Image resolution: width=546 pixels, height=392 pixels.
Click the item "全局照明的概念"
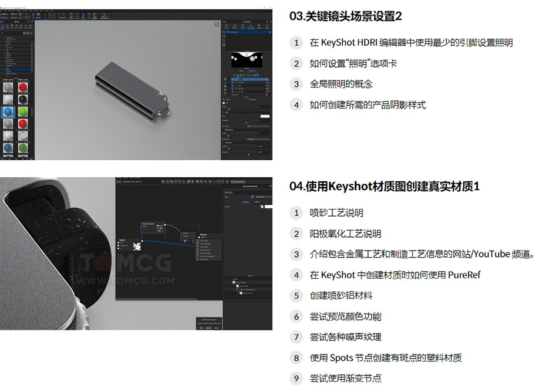(341, 84)
